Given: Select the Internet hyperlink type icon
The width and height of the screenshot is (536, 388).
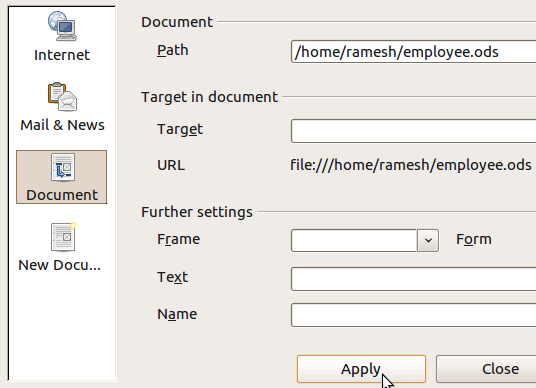Looking at the screenshot, I should [x=62, y=26].
